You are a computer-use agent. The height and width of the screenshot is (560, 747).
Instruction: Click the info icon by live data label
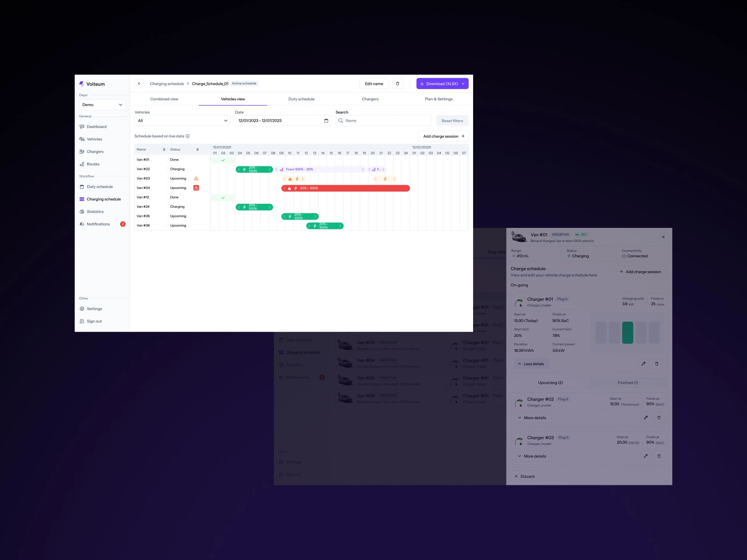point(188,136)
